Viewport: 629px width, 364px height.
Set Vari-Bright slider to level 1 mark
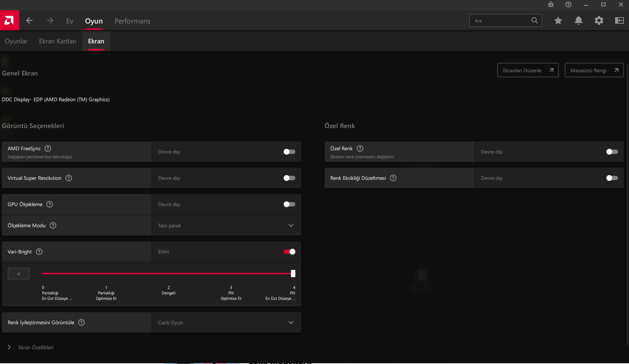tap(106, 274)
